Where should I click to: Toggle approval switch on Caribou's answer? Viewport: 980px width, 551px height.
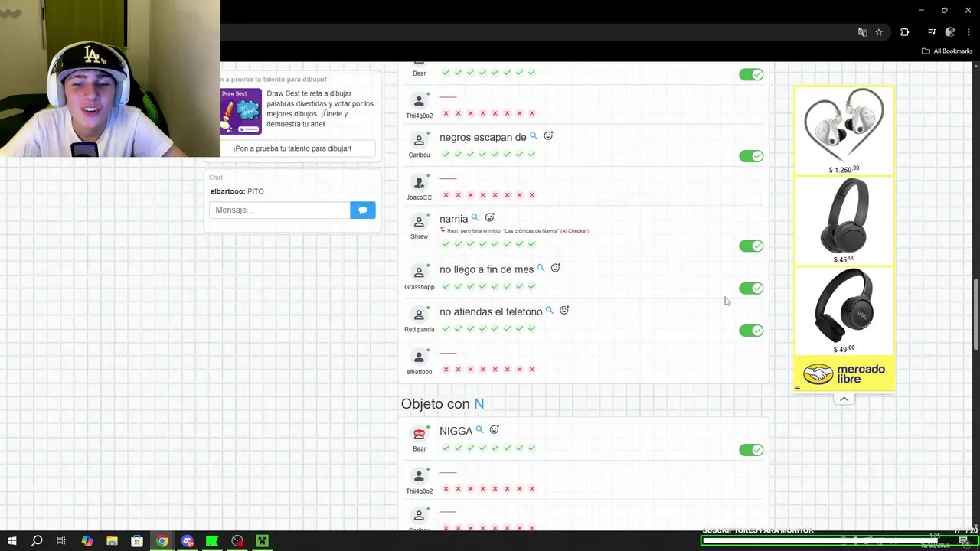click(x=751, y=156)
